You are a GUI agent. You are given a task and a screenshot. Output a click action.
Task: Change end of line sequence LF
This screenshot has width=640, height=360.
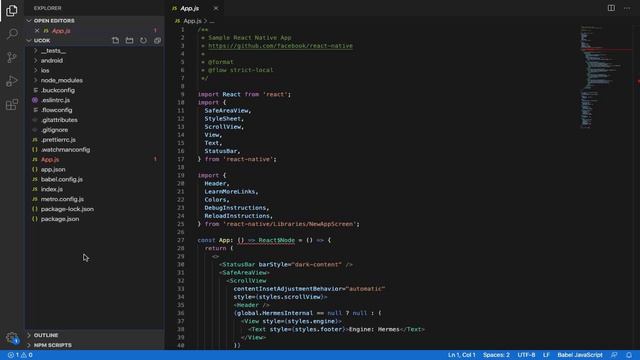coord(546,355)
